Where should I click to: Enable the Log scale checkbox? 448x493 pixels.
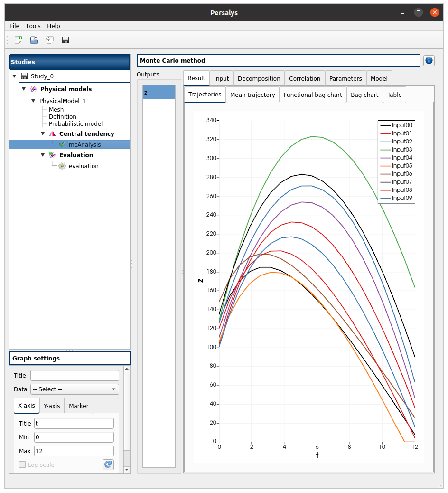(x=22, y=465)
